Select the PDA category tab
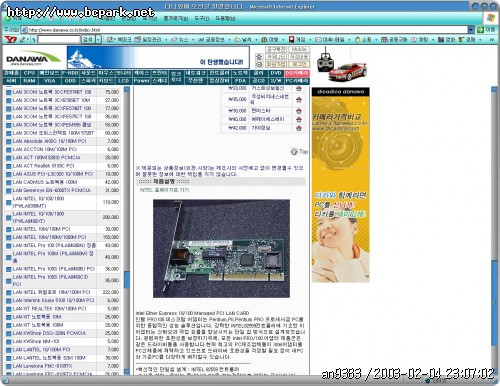This screenshot has height=386, width=500. click(x=240, y=81)
